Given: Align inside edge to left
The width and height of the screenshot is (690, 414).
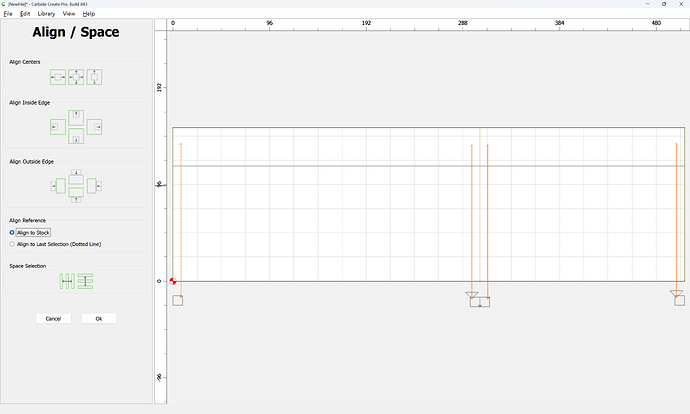Looking at the screenshot, I should pos(58,127).
